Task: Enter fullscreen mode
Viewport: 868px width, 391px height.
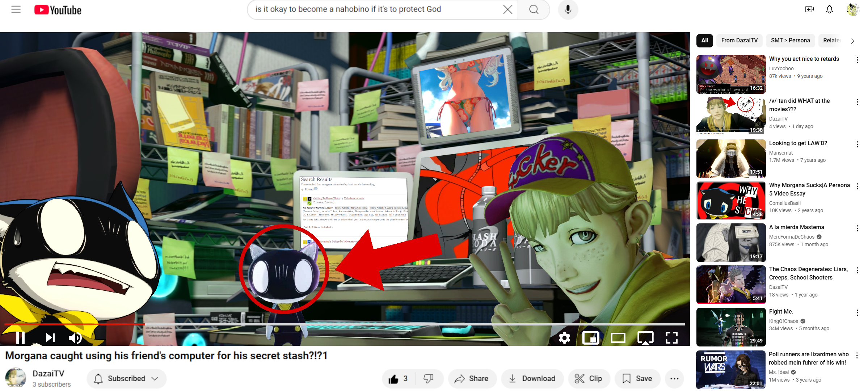Action: point(671,338)
